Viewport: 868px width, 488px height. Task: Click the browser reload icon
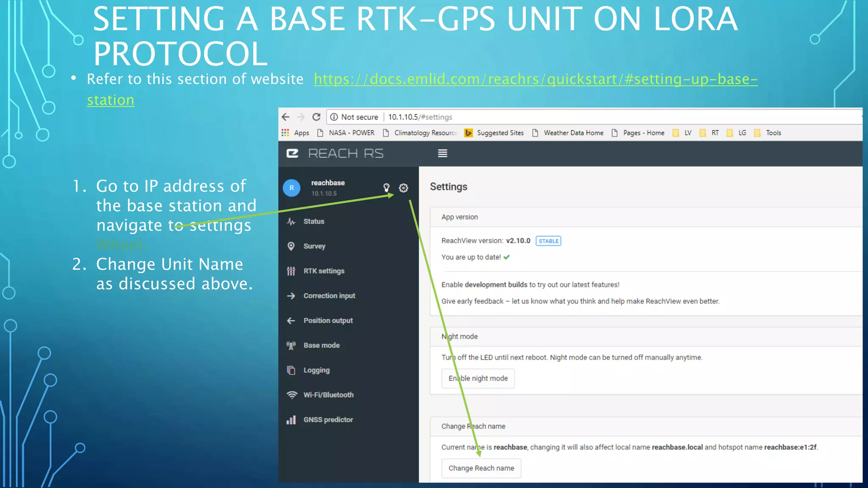point(316,117)
